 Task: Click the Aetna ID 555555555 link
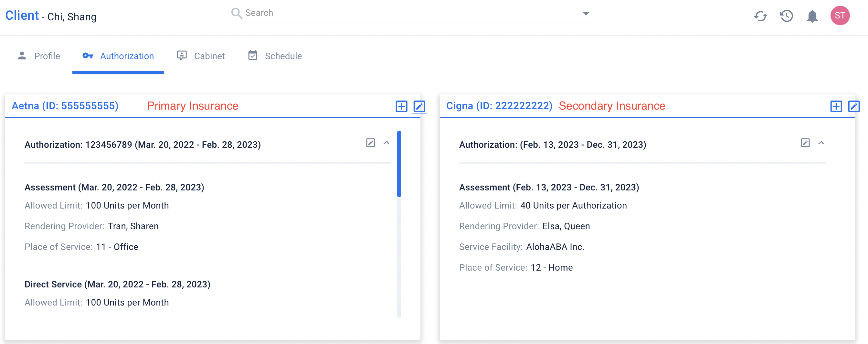tap(65, 106)
